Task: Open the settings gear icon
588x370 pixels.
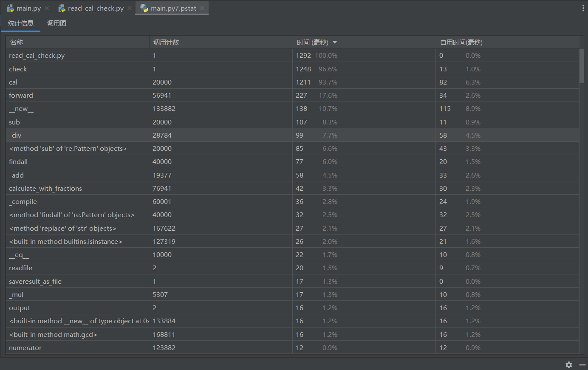Action: 569,364
